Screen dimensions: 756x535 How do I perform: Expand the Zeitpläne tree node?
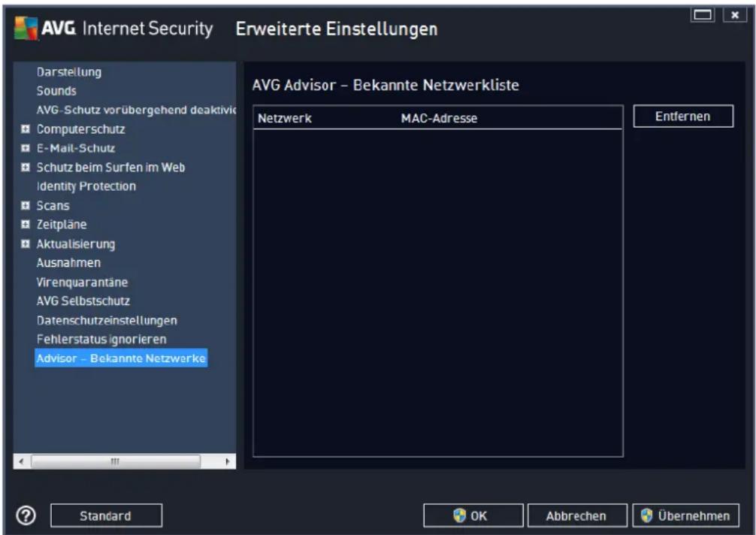[26, 224]
